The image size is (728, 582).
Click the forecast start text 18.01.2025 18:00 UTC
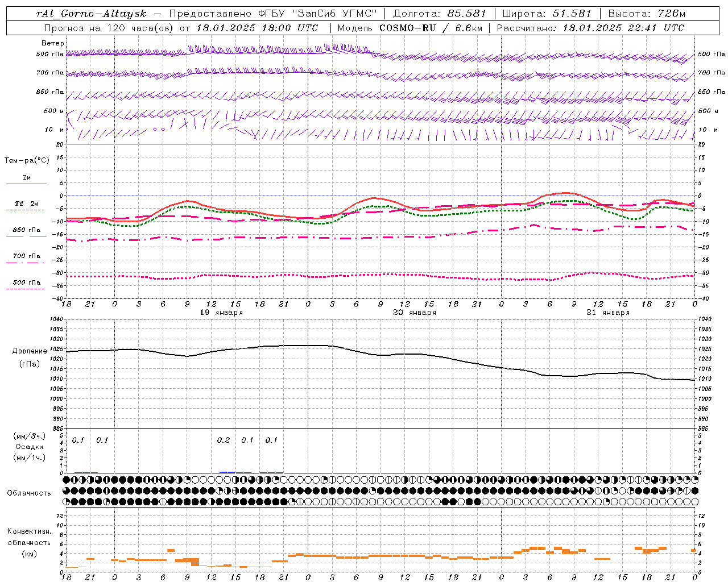click(257, 28)
